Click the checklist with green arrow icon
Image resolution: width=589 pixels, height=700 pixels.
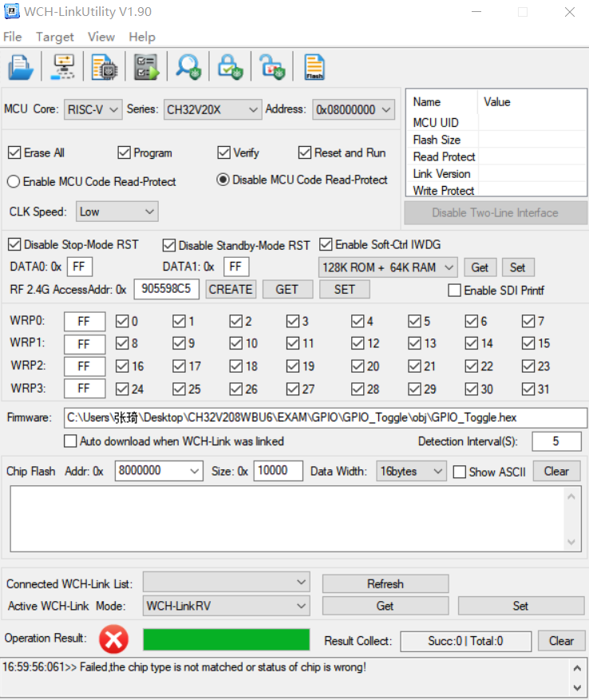tap(146, 67)
